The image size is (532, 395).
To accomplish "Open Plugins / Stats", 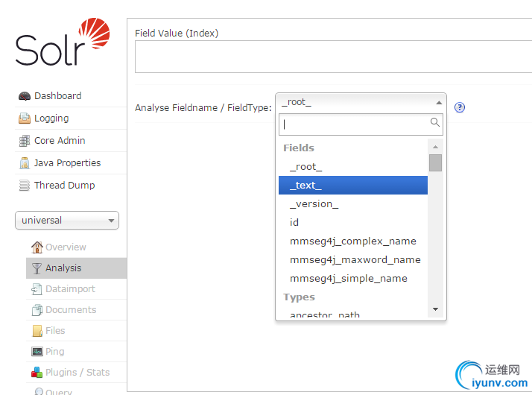I will click(77, 373).
